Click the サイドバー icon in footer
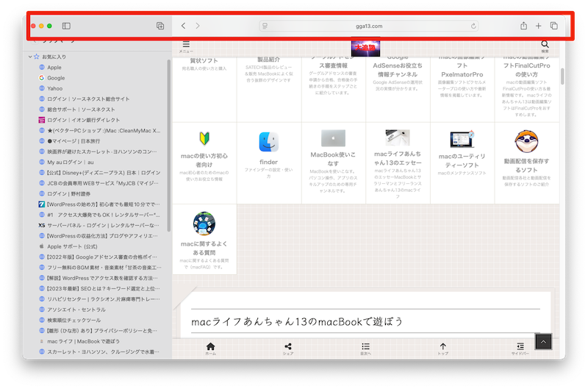The image size is (588, 389). tap(520, 348)
